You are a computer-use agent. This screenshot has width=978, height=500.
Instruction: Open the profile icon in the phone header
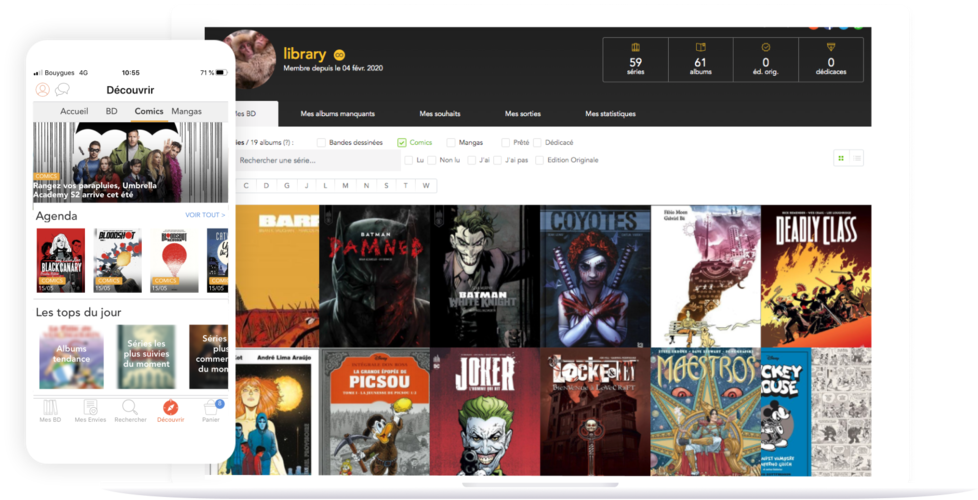[x=42, y=90]
